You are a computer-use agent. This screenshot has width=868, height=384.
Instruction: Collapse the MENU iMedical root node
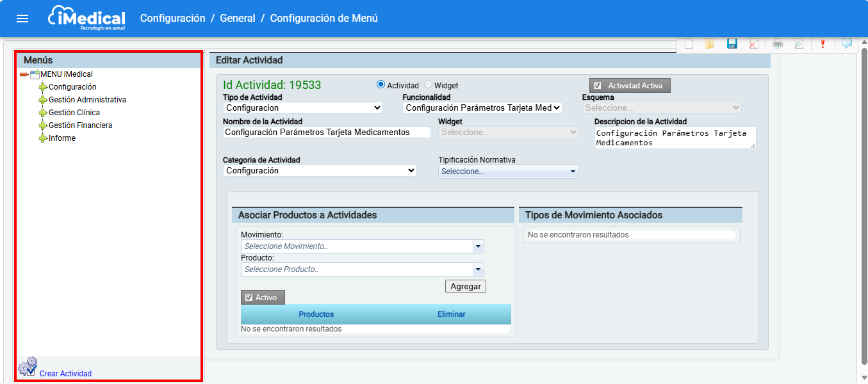point(24,75)
